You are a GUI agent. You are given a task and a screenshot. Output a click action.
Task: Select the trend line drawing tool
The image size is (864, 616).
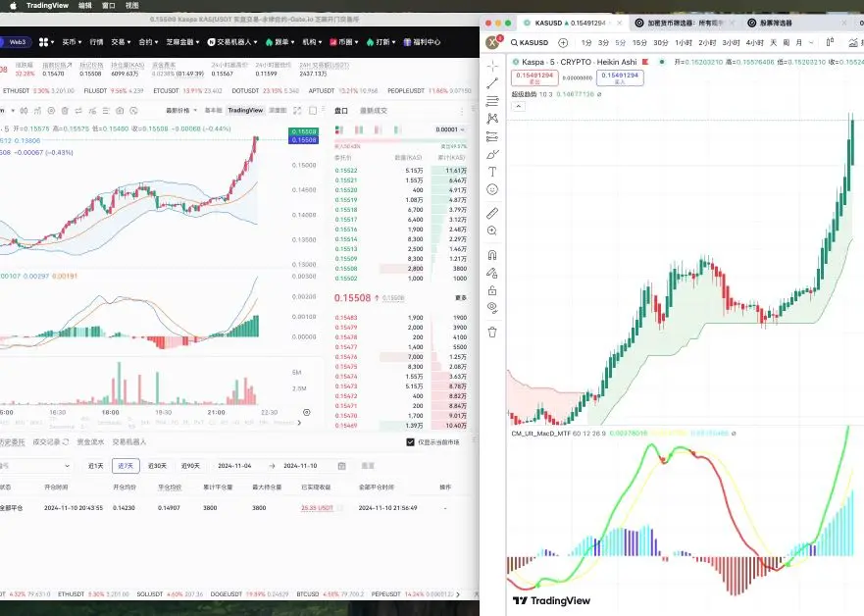492,83
